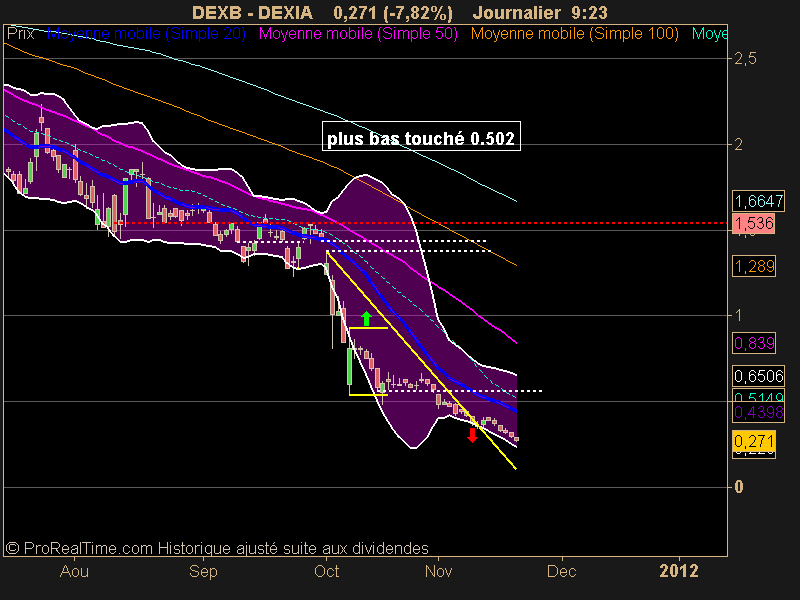Image resolution: width=800 pixels, height=600 pixels.
Task: Select 'Moyenne mobile (Simple 100)' legend entry
Action: click(574, 34)
